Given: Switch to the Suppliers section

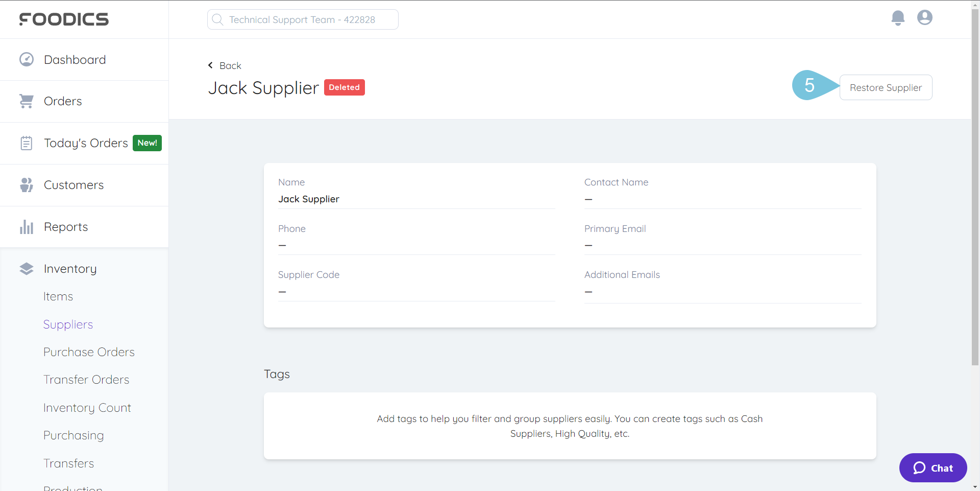Looking at the screenshot, I should click(x=68, y=324).
